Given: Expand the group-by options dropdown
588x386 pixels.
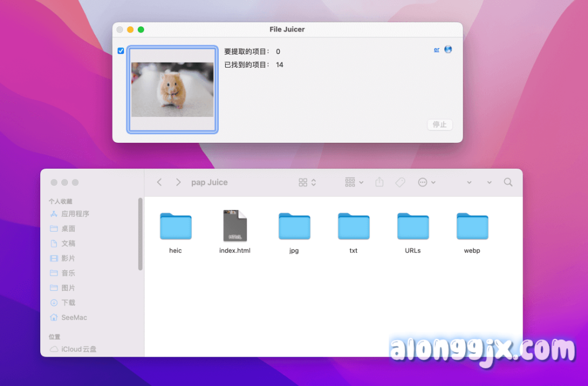Looking at the screenshot, I should pos(354,182).
